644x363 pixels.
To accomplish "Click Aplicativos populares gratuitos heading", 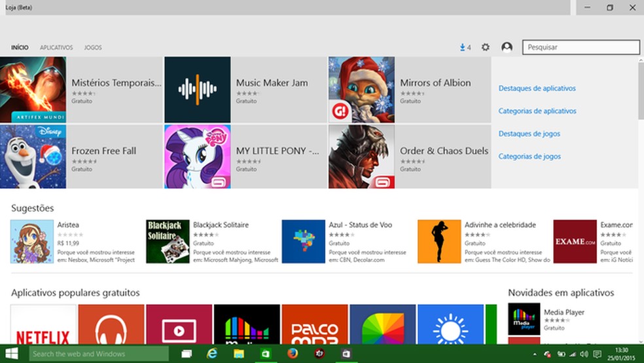I will coord(75,293).
